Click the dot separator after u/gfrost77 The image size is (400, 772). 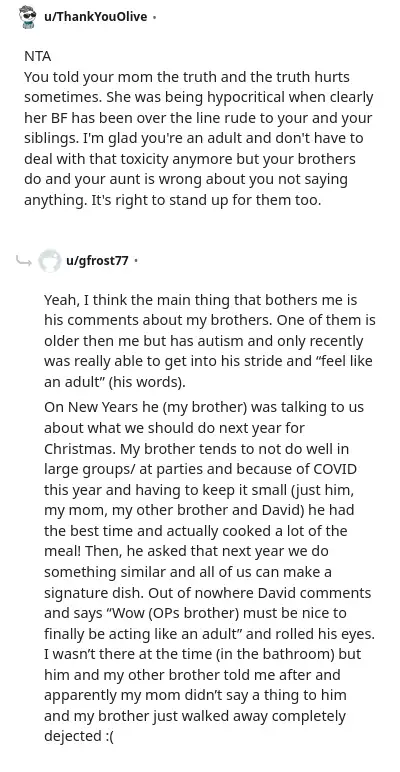point(136,261)
